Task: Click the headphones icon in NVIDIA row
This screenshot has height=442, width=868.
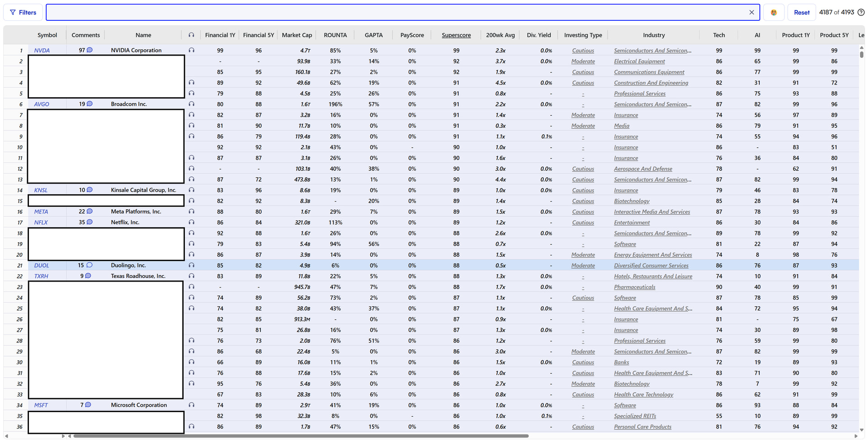Action: click(192, 50)
